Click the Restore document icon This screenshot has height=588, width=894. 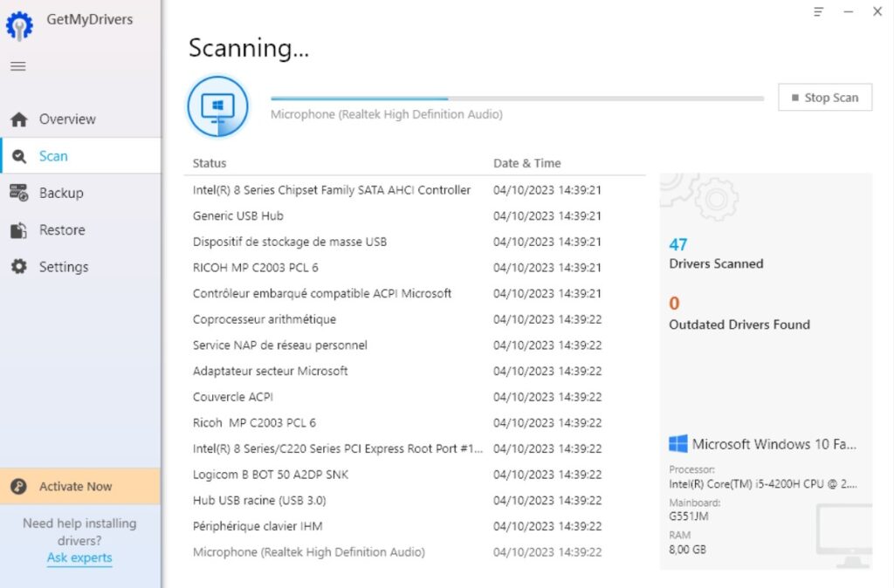click(19, 230)
